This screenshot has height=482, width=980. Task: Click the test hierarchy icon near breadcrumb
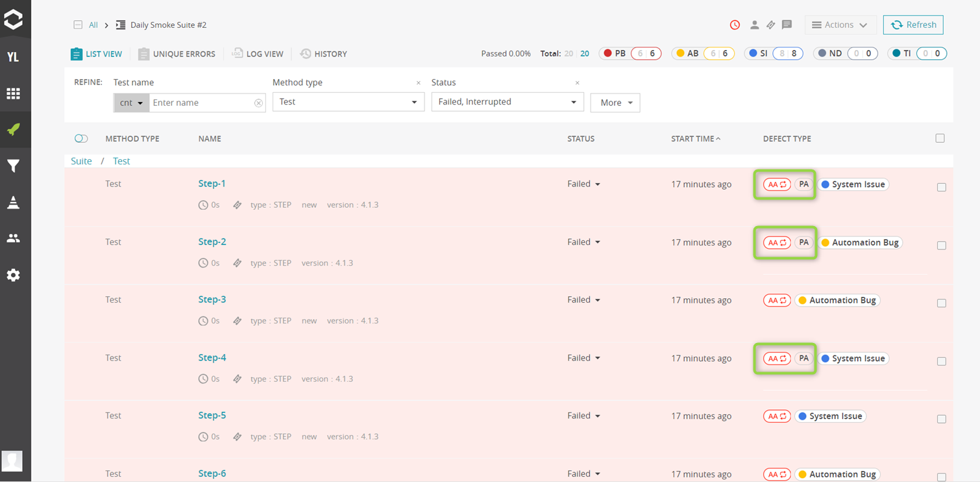click(121, 25)
